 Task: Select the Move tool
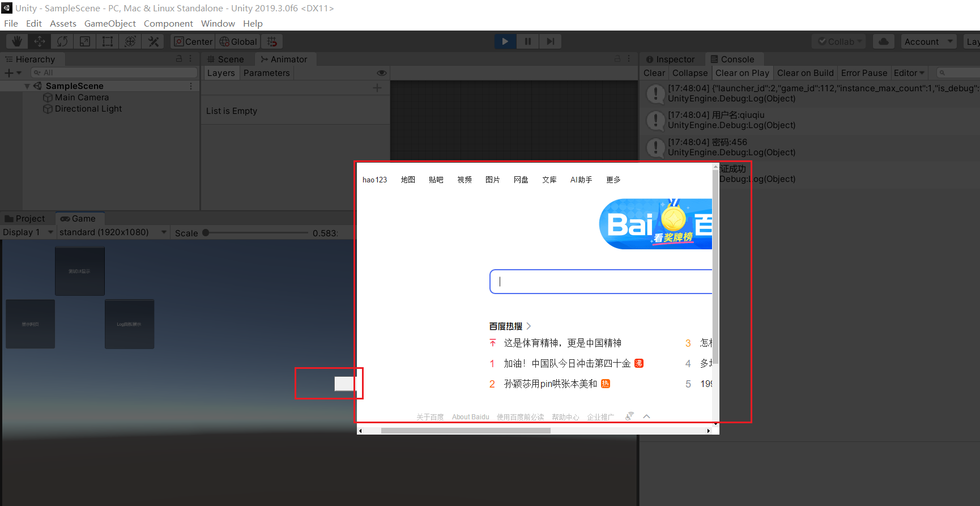point(40,41)
